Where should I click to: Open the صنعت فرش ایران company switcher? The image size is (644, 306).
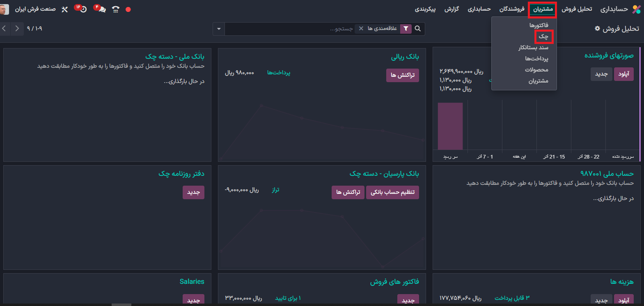pyautogui.click(x=35, y=9)
